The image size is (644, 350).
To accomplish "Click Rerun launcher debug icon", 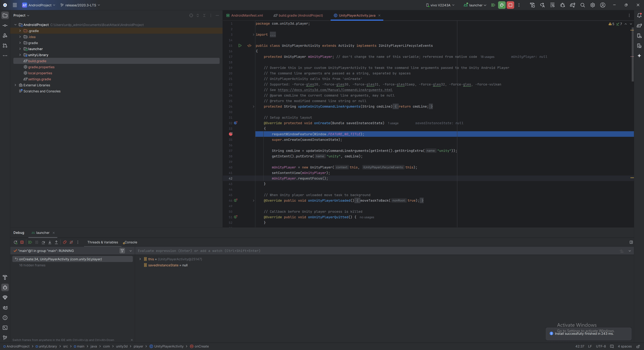I will coord(15,242).
